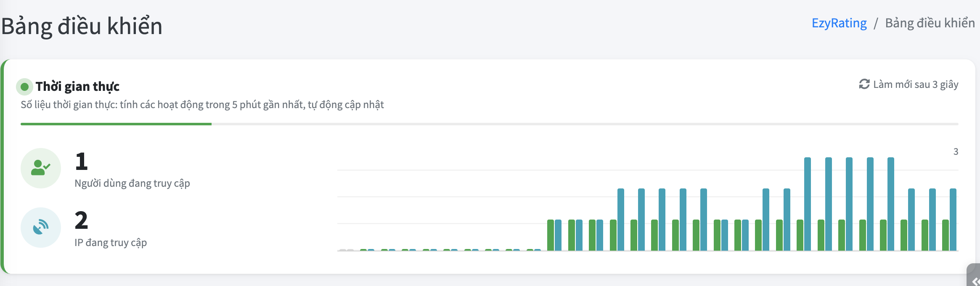Click the active IP count '2'
The image size is (980, 286).
tap(81, 220)
